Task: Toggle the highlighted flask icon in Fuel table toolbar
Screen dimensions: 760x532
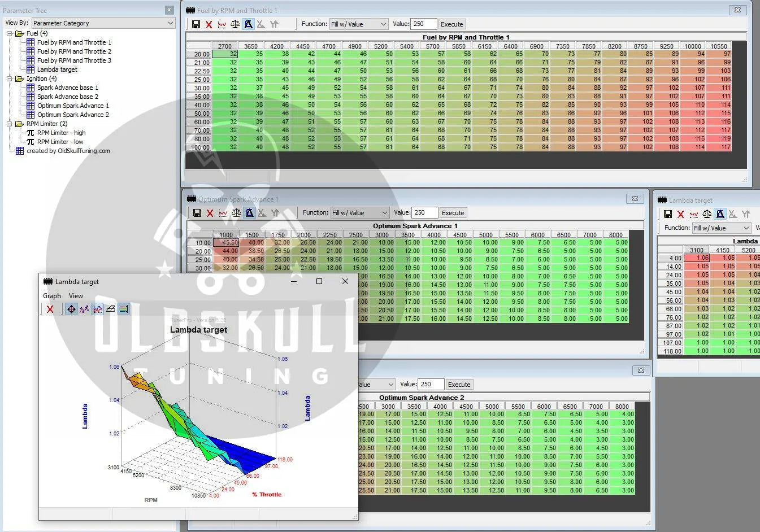Action: click(x=248, y=24)
